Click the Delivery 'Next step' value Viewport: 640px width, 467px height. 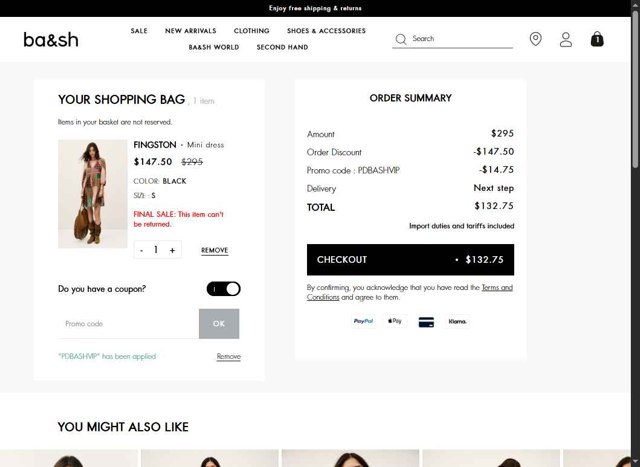(493, 188)
